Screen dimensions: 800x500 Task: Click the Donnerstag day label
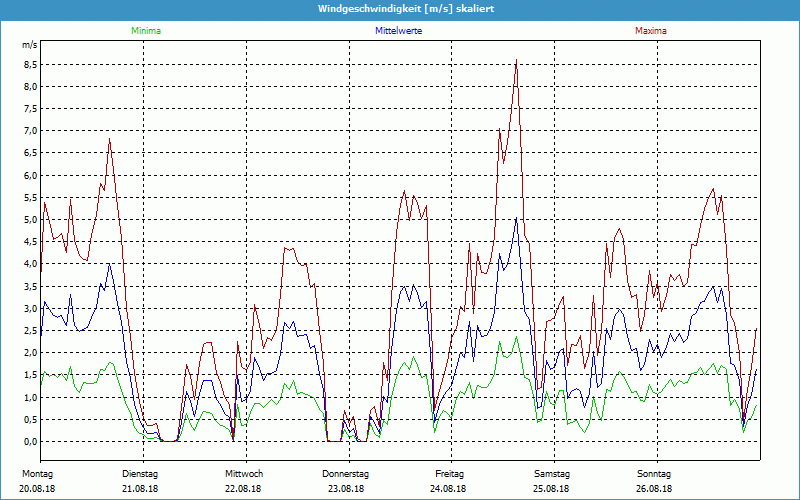pyautogui.click(x=345, y=474)
